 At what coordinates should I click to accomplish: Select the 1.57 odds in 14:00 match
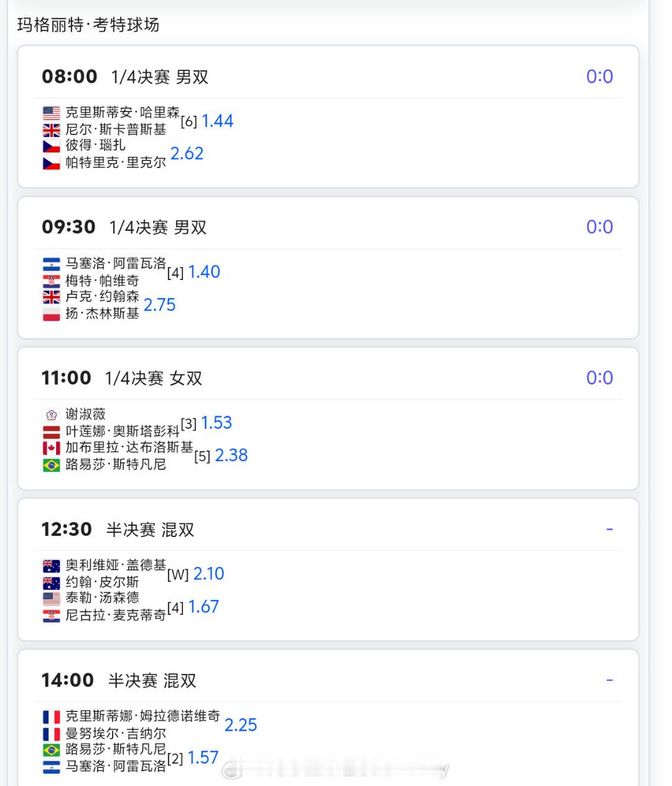click(203, 758)
